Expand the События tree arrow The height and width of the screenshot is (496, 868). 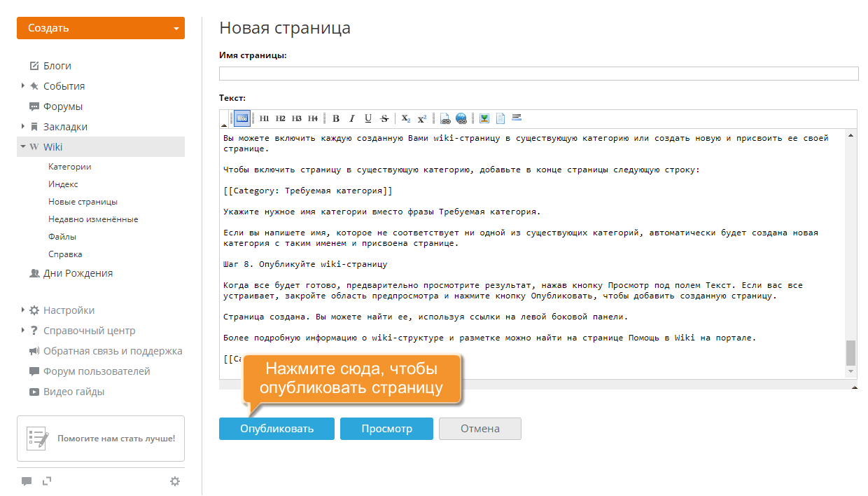click(23, 85)
